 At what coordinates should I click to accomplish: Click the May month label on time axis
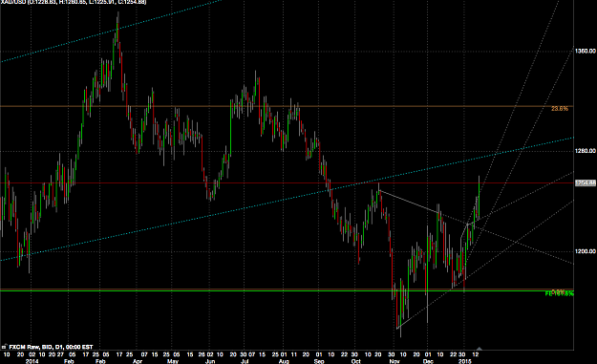click(x=173, y=361)
